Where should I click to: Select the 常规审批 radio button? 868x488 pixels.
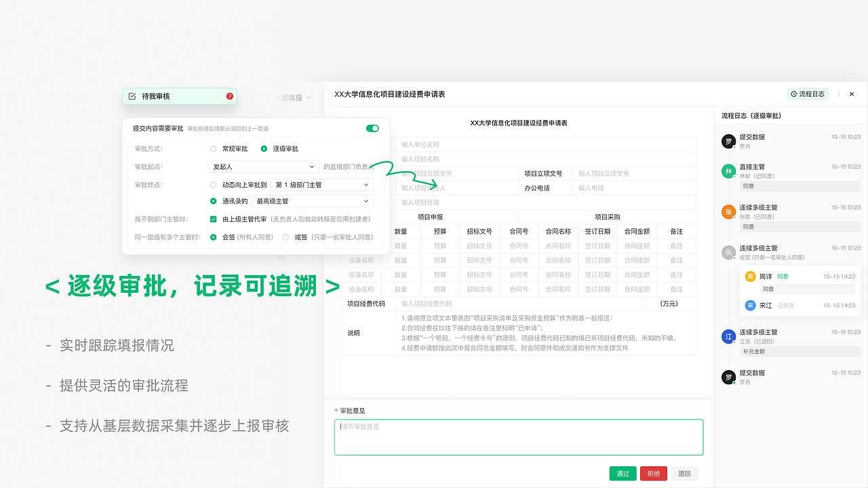[x=212, y=148]
